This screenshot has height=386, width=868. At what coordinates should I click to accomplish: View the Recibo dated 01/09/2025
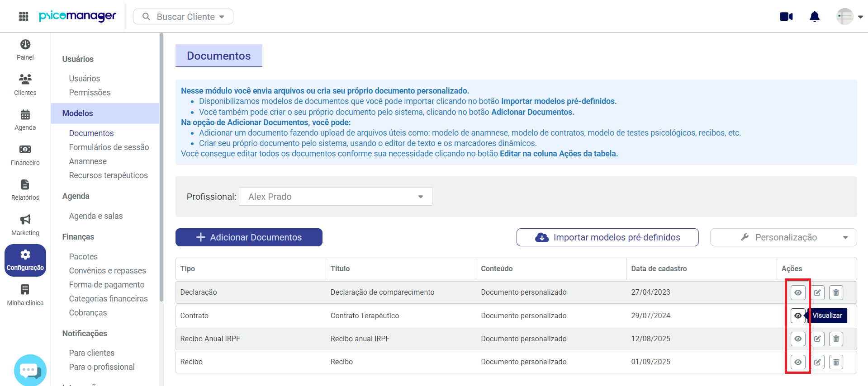pyautogui.click(x=798, y=362)
